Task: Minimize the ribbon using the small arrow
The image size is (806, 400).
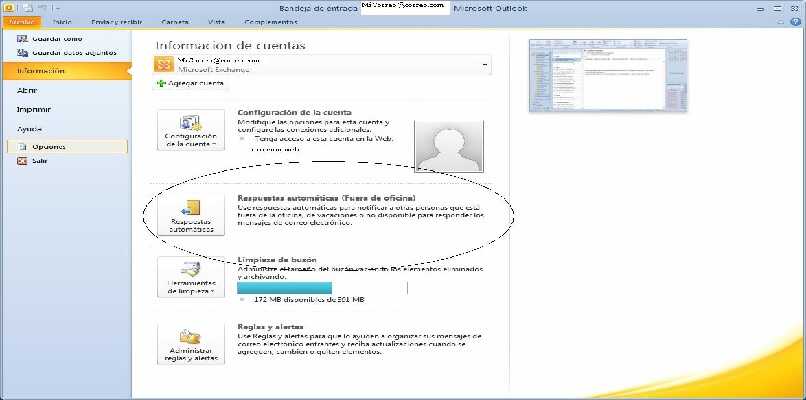Action: pyautogui.click(x=781, y=22)
